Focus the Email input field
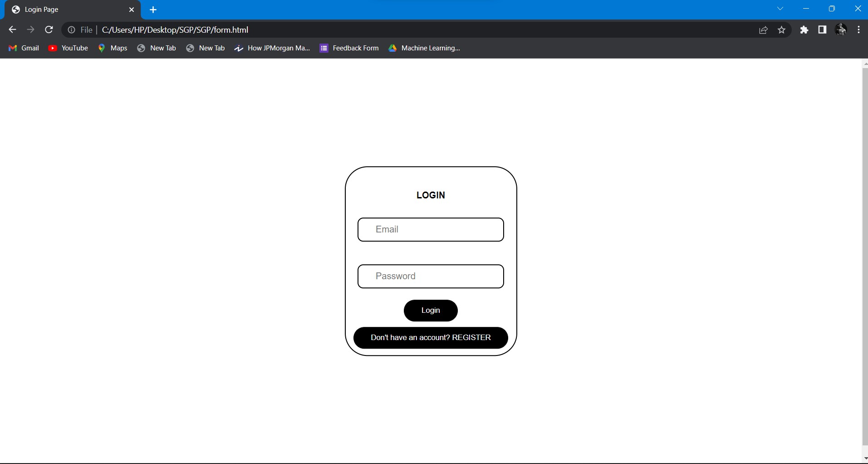 click(431, 230)
